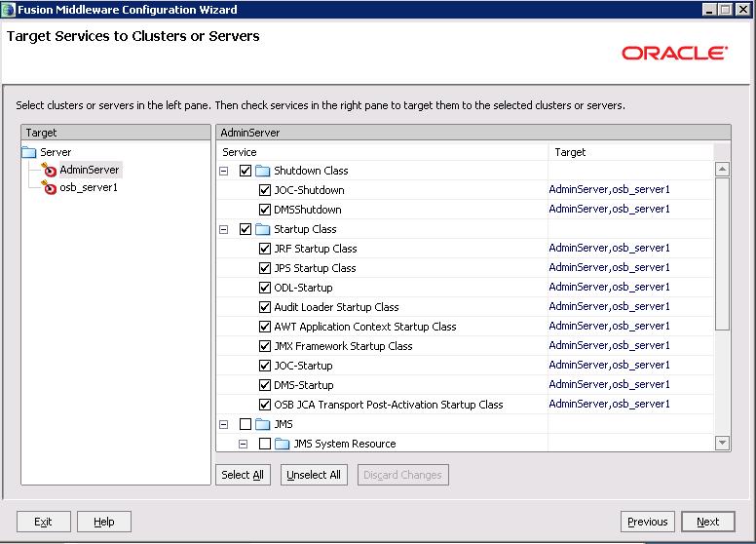Toggle the Shutdown Class group checkbox
Screen dimensions: 756x544
click(x=246, y=171)
